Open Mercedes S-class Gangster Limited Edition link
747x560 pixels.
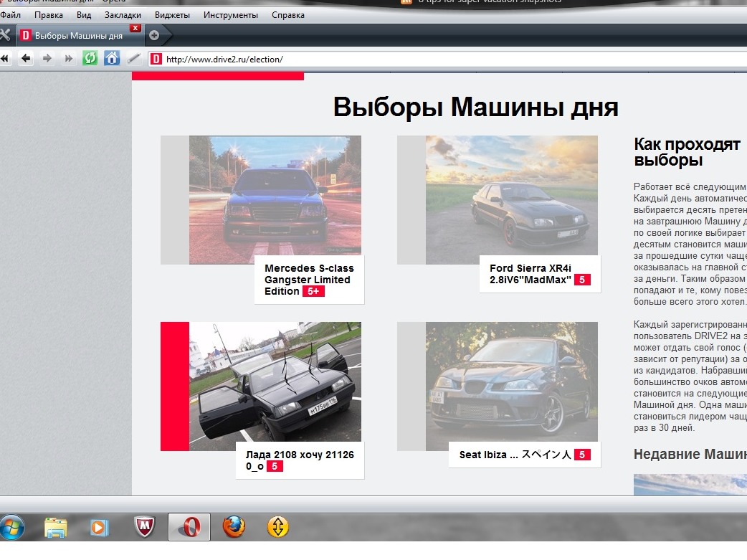(308, 280)
